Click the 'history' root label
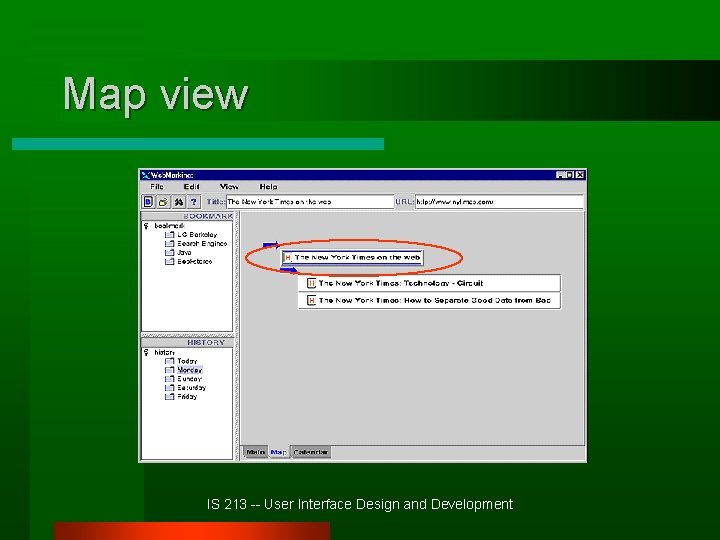This screenshot has height=540, width=720. 164,353
